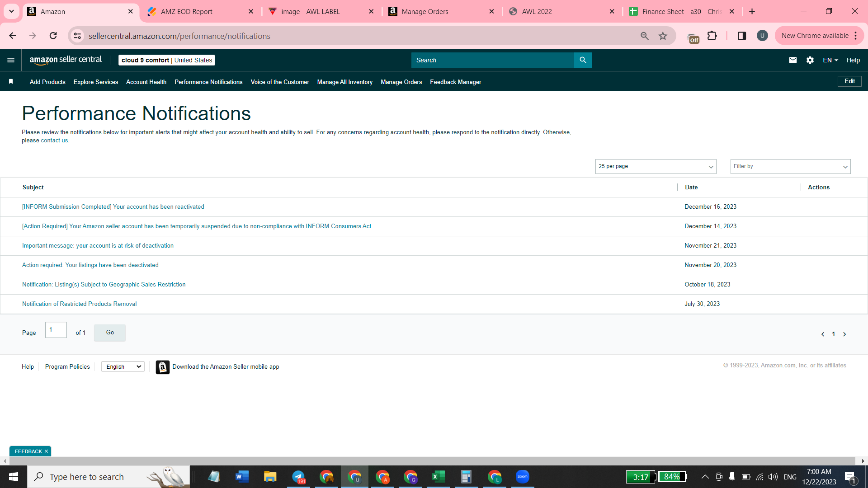
Task: View site information icon in the address bar
Action: click(78, 36)
